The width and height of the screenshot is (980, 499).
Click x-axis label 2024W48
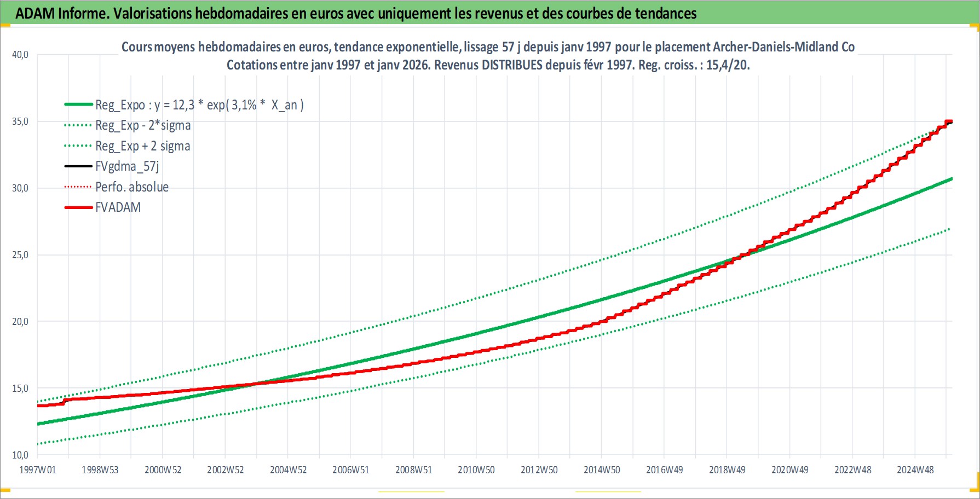(915, 470)
